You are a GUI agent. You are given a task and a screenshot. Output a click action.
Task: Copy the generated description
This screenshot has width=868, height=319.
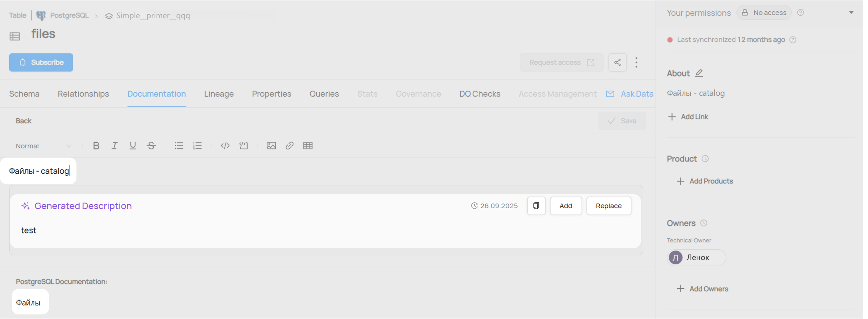click(536, 206)
